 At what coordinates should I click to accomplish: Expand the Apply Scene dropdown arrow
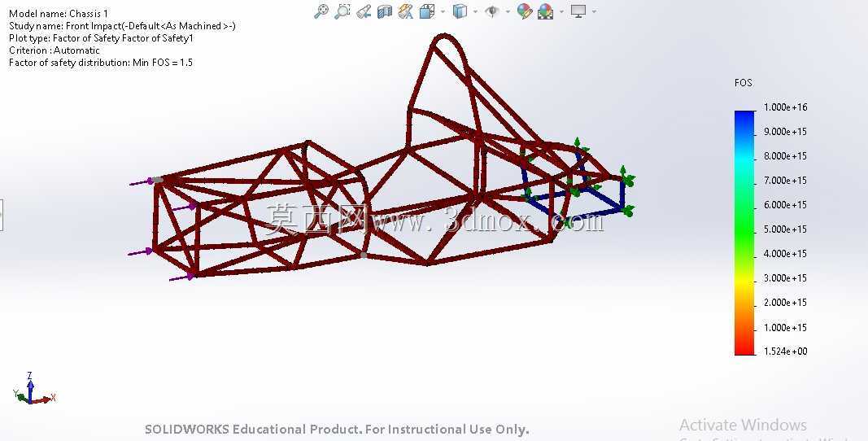click(x=562, y=11)
